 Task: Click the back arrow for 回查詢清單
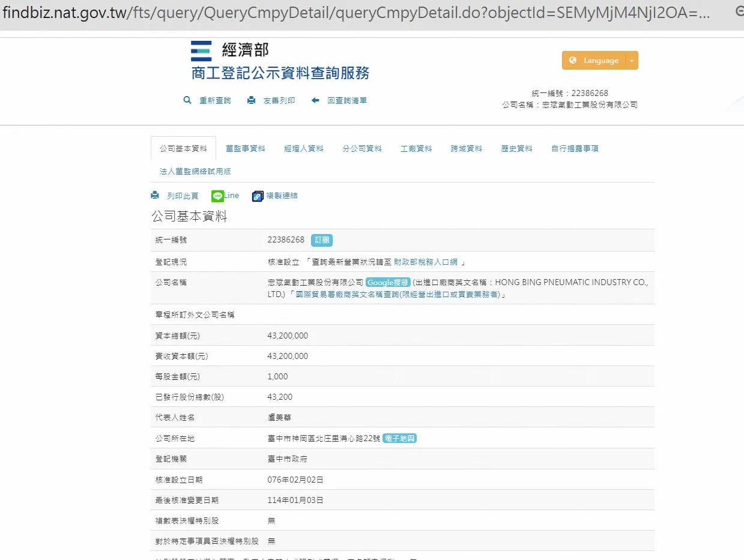315,100
